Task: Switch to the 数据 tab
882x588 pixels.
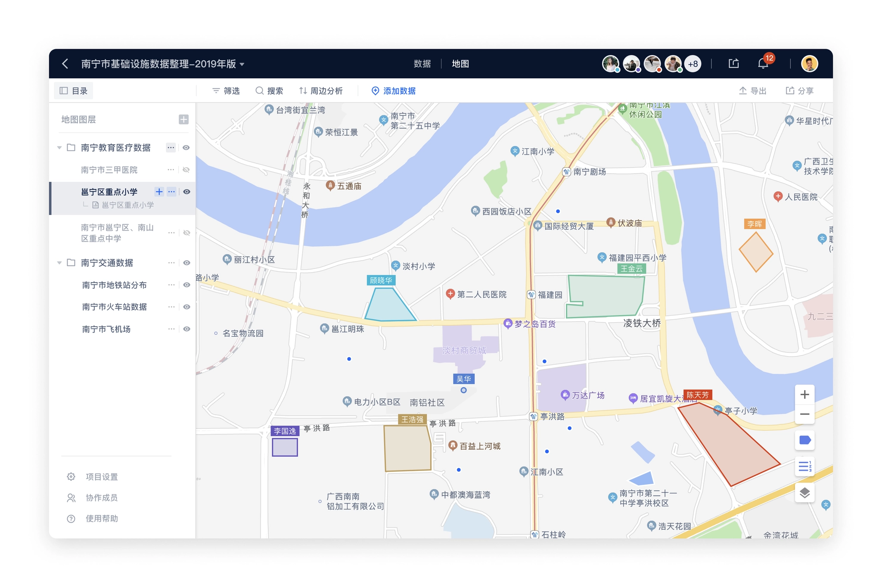Action: tap(422, 64)
